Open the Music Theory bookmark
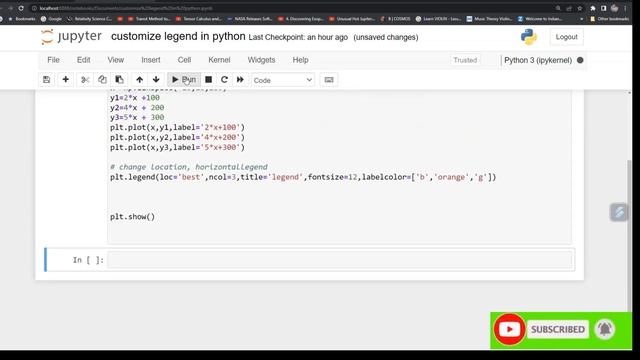 [489, 19]
